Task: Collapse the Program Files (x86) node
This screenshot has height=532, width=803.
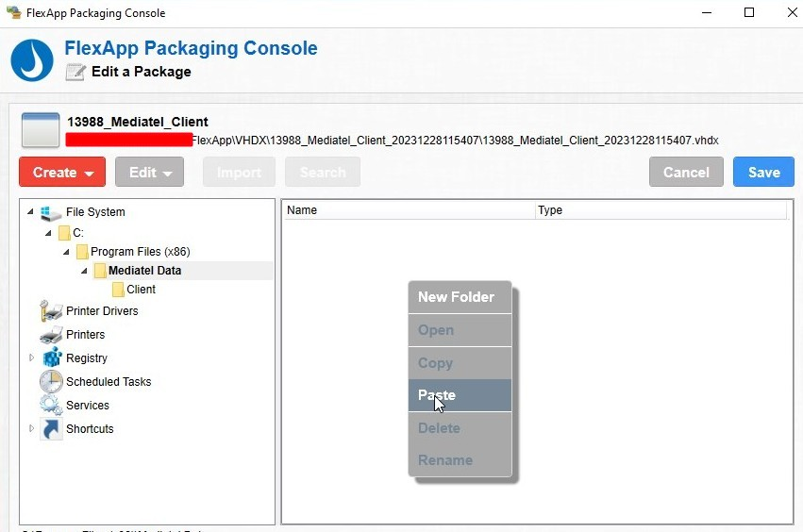Action: (x=67, y=252)
